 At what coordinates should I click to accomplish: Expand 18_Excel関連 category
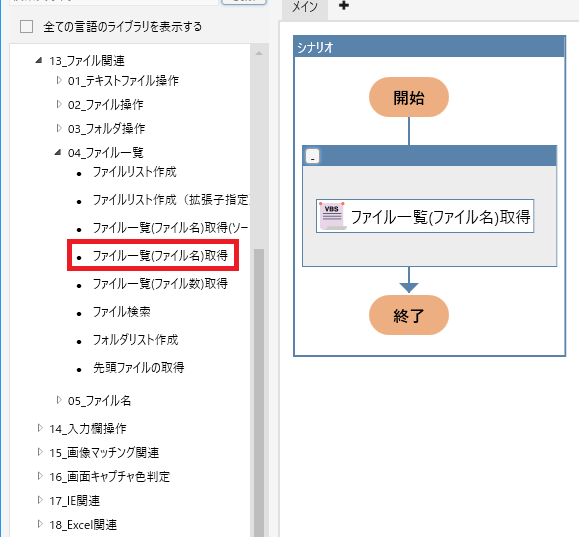[x=40, y=524]
